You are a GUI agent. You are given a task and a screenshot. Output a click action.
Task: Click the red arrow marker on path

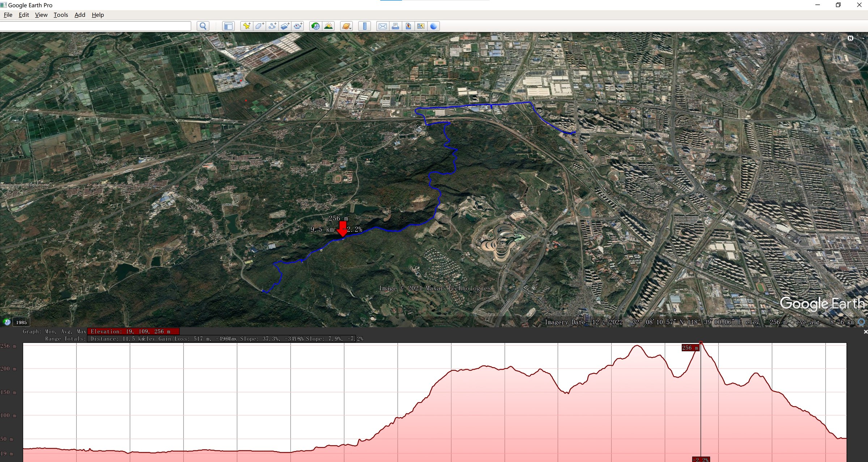(342, 229)
